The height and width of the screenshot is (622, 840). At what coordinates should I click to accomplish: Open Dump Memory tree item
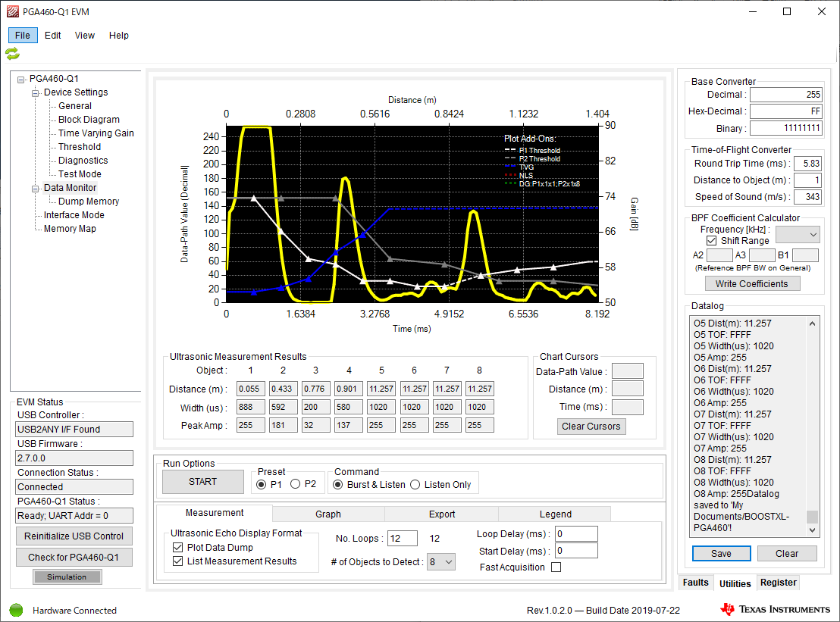pos(89,202)
